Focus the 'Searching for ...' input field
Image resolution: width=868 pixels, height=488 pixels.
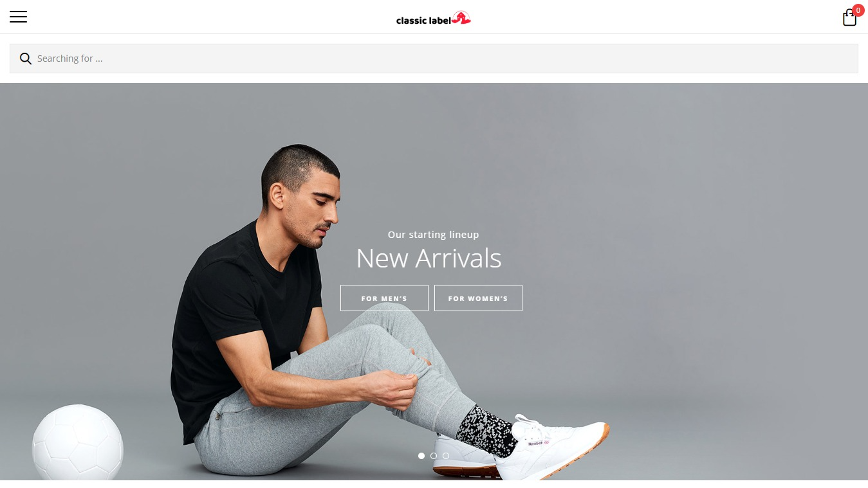pos(434,59)
